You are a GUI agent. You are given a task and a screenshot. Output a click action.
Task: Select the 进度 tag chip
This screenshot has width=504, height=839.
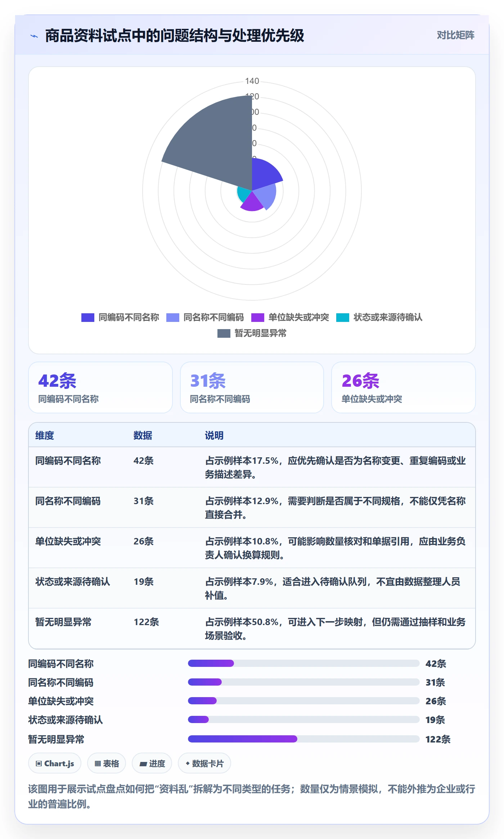(152, 763)
